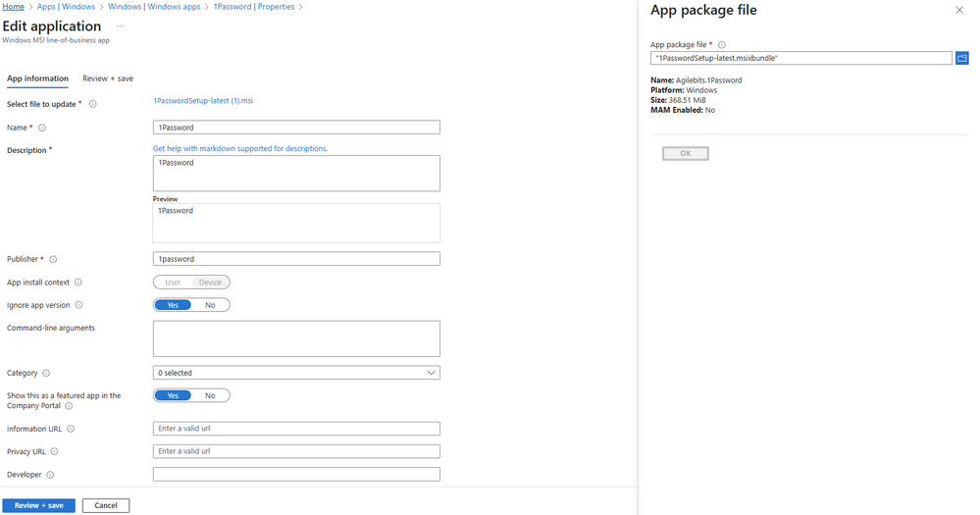Screen dimensions: 980x515
Task: Click the Description text area
Action: [x=296, y=173]
